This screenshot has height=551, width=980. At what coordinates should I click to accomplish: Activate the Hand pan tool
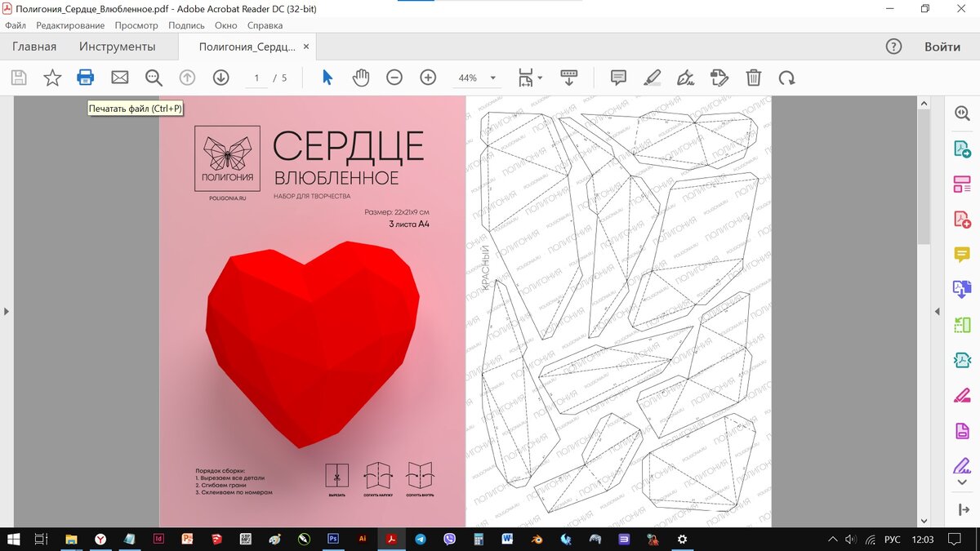361,78
